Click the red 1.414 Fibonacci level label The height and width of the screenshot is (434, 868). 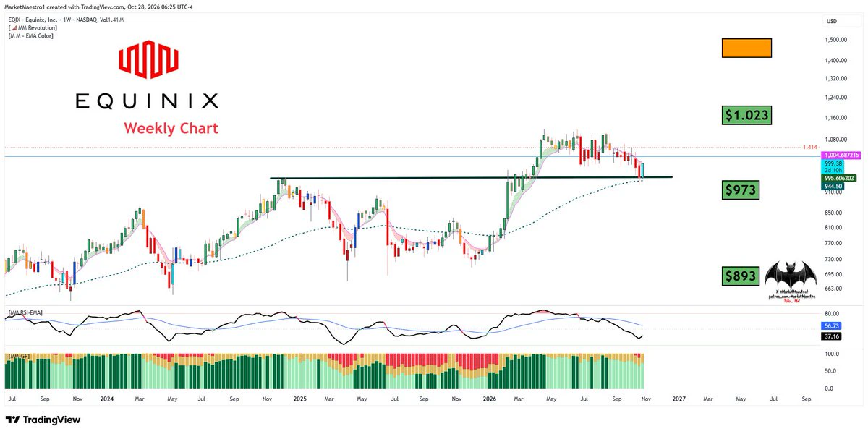click(809, 147)
